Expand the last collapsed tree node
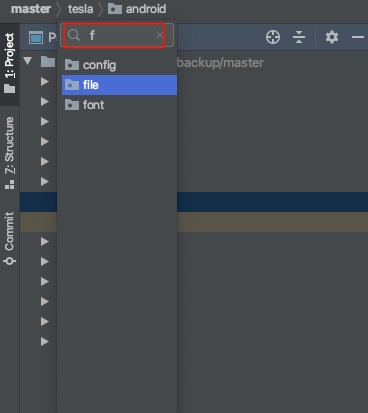The height and width of the screenshot is (413, 368). coord(45,341)
